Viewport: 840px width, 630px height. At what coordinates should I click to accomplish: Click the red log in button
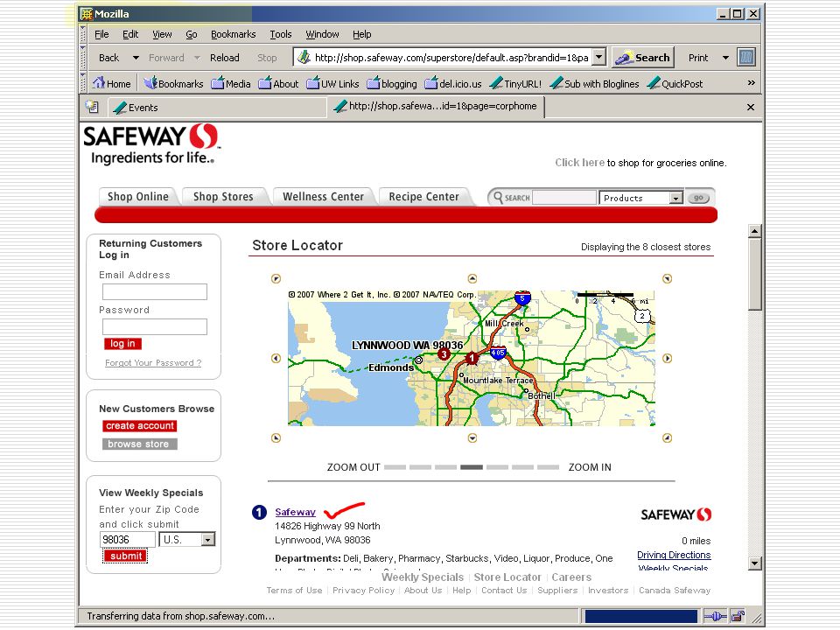coord(122,343)
